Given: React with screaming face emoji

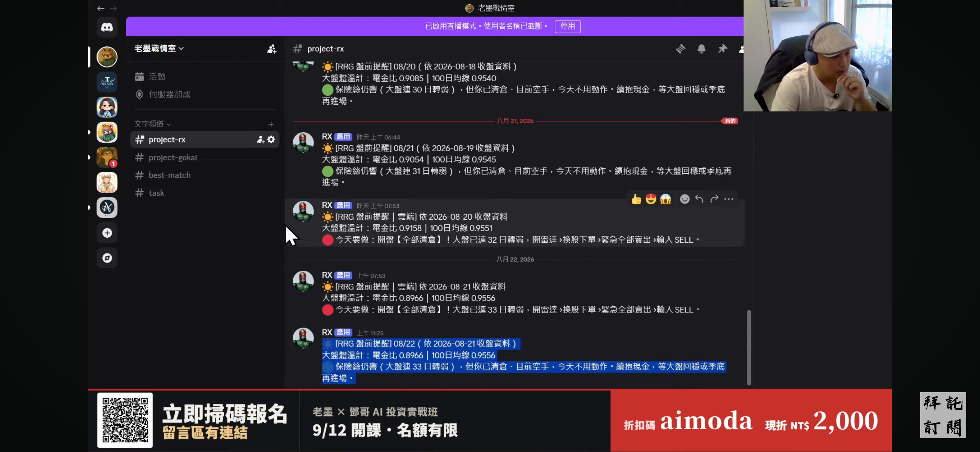Looking at the screenshot, I should coord(666,199).
